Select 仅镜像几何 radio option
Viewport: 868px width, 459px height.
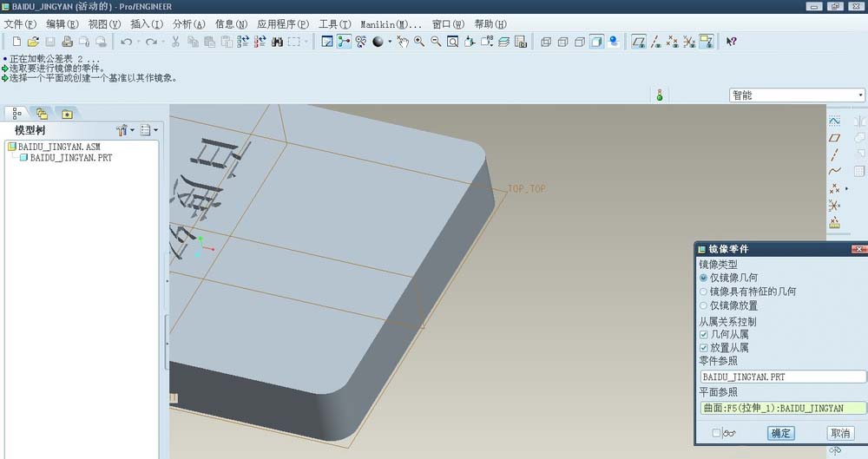(704, 278)
